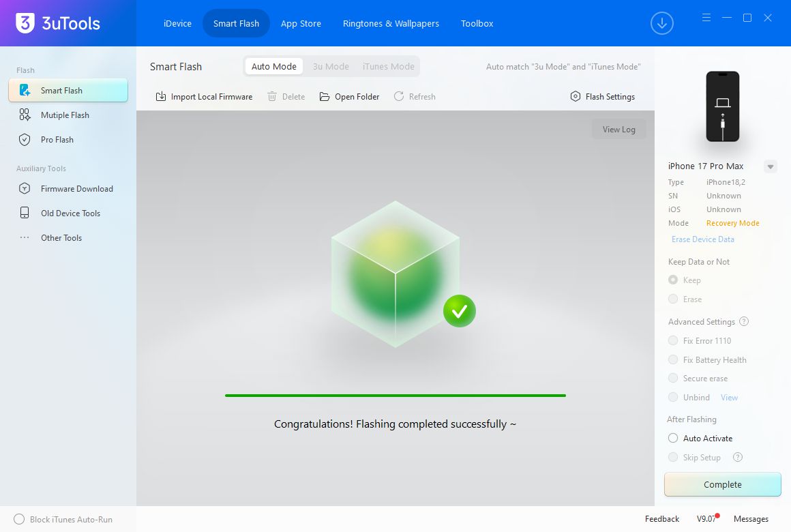Click the View link beside Unbind
The height and width of the screenshot is (532, 791).
729,398
